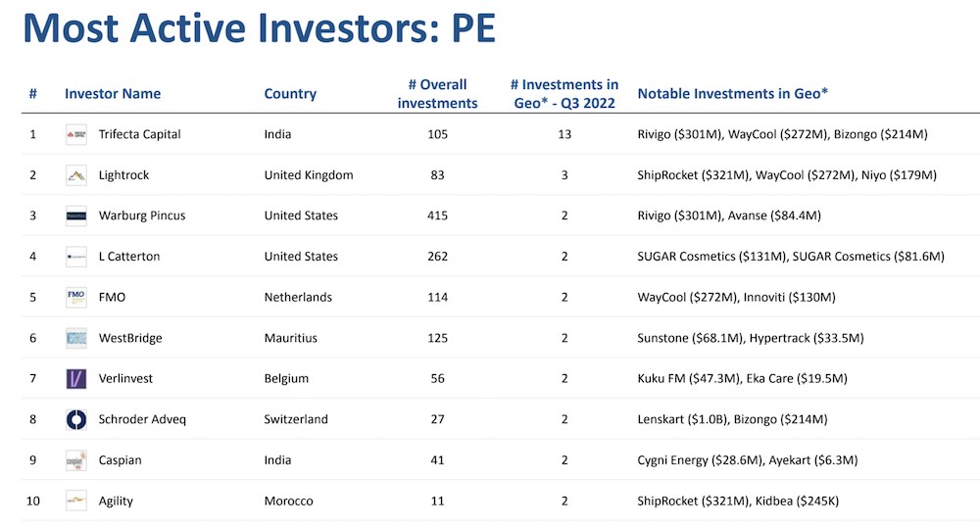
Task: Click the Morocco country cell
Action: (x=288, y=501)
